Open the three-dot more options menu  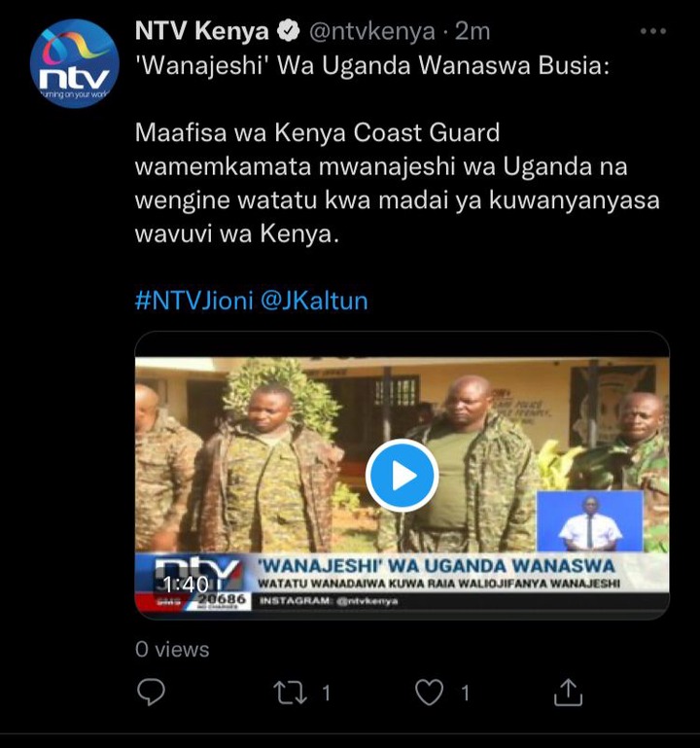pos(652,31)
